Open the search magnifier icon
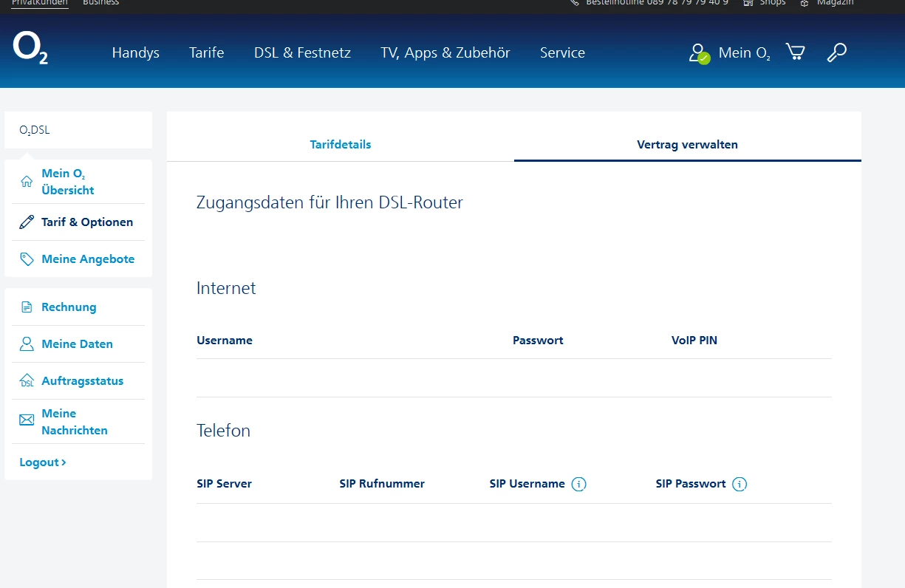The image size is (905, 588). (x=836, y=52)
